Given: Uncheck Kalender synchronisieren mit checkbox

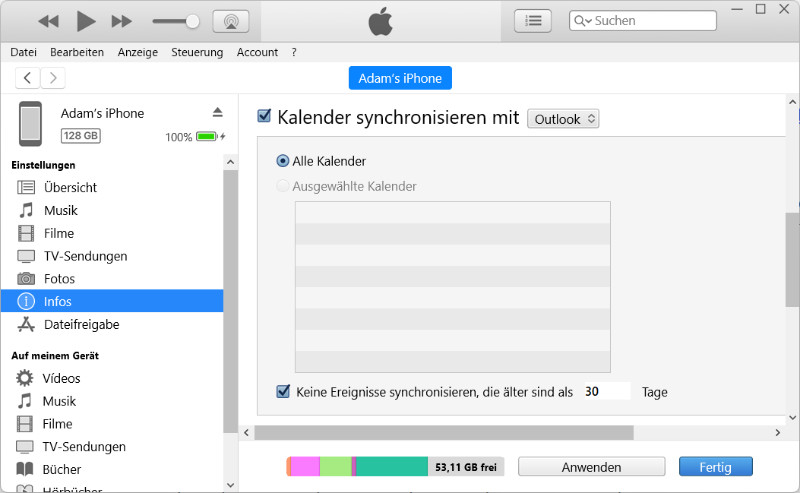Looking at the screenshot, I should tap(265, 116).
